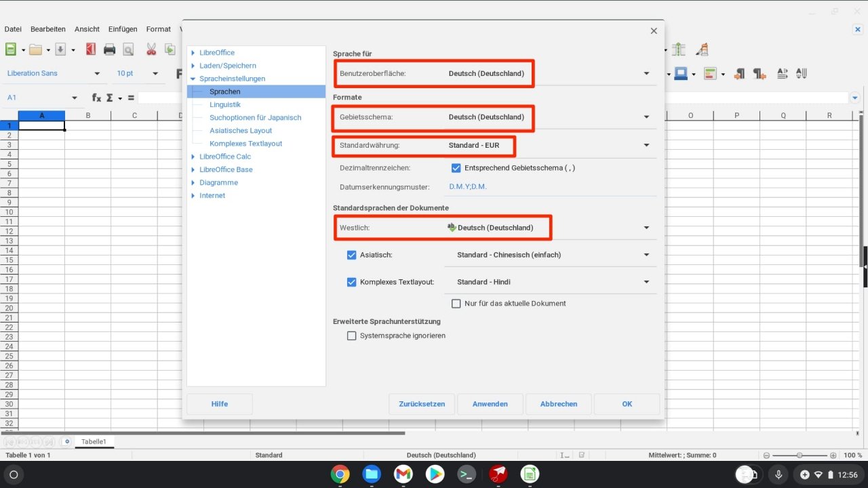
Task: Expand the LibreOffice Calc tree entry
Action: (193, 157)
